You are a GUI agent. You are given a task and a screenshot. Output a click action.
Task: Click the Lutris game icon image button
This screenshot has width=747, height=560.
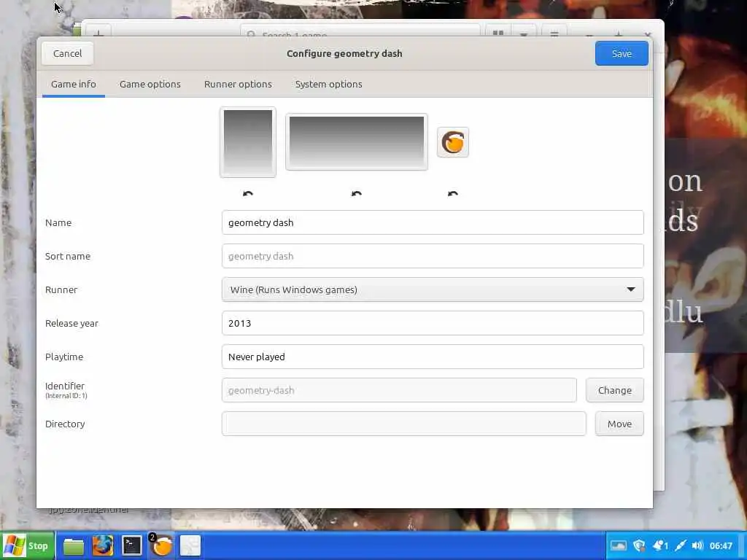coord(452,142)
